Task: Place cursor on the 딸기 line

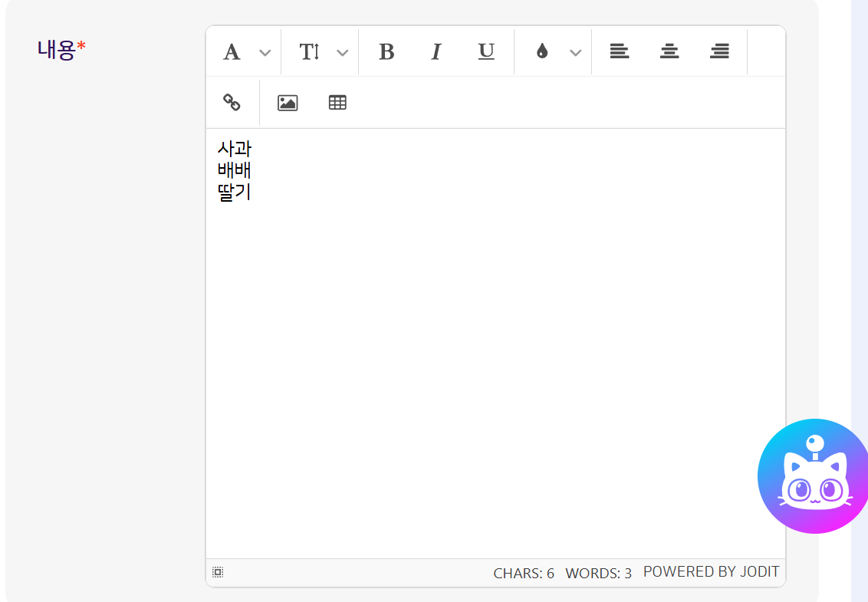Action: click(x=235, y=192)
